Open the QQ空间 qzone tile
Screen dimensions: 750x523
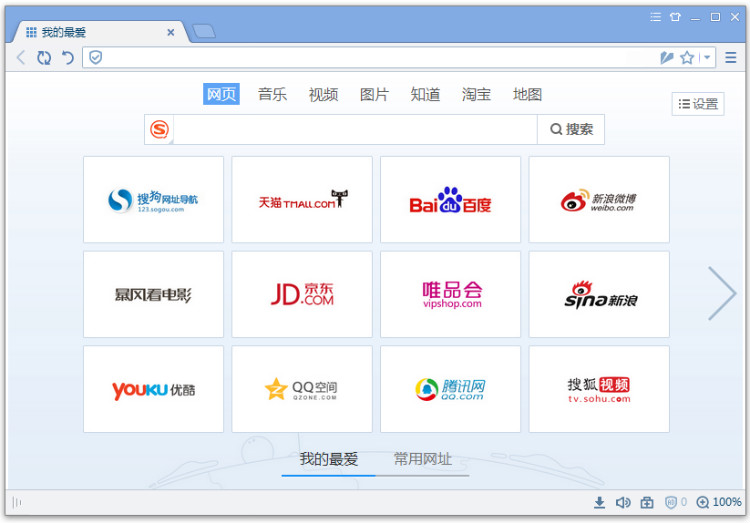coord(302,389)
